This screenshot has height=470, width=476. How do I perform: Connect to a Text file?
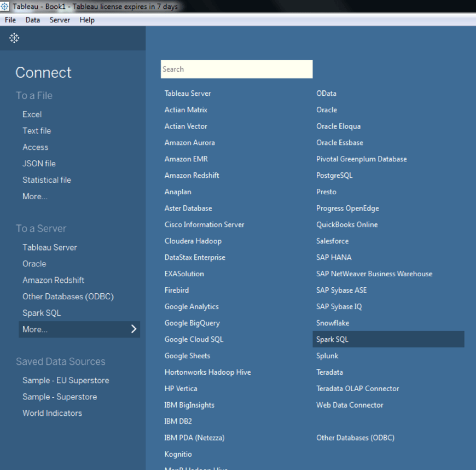click(x=37, y=131)
